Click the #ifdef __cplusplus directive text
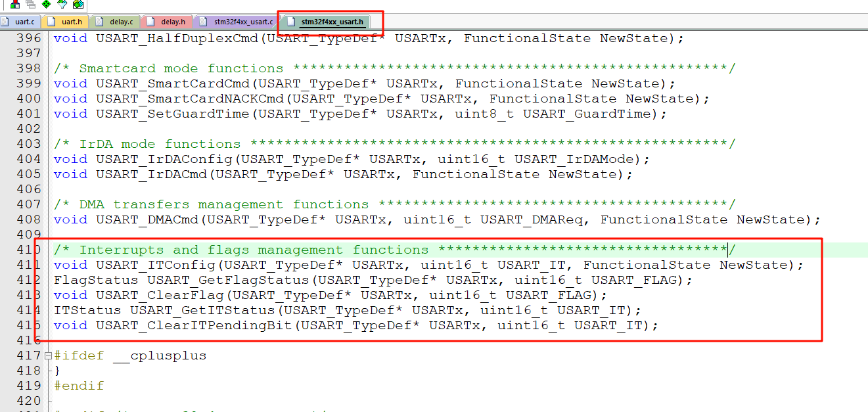The width and height of the screenshot is (868, 412). [130, 355]
